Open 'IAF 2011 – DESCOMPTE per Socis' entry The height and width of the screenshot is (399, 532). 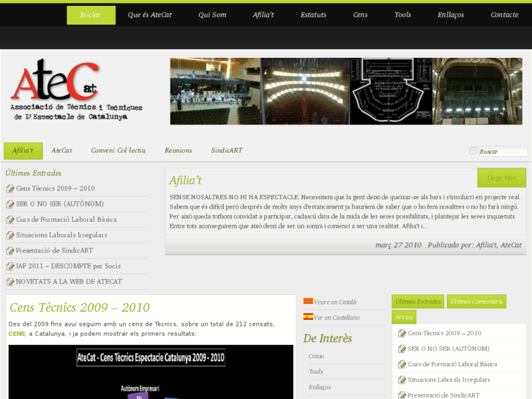coord(69,266)
